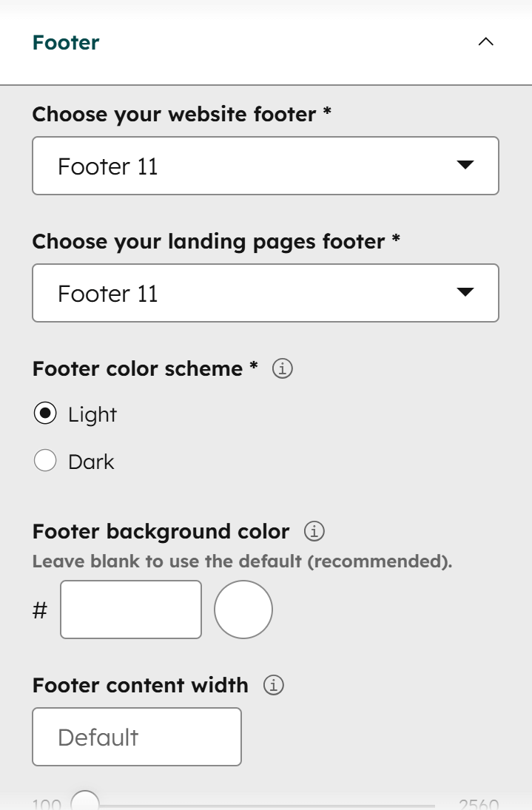Select the Light footer color scheme
This screenshot has height=810, width=532.
45,414
